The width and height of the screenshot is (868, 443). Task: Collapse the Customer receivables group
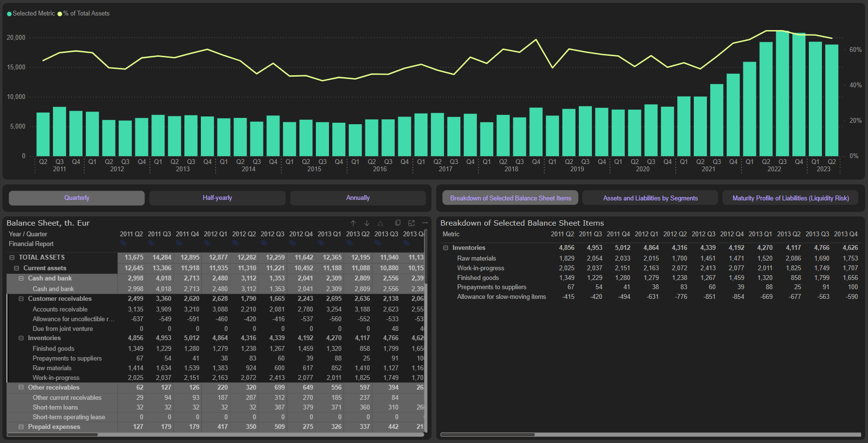click(21, 299)
